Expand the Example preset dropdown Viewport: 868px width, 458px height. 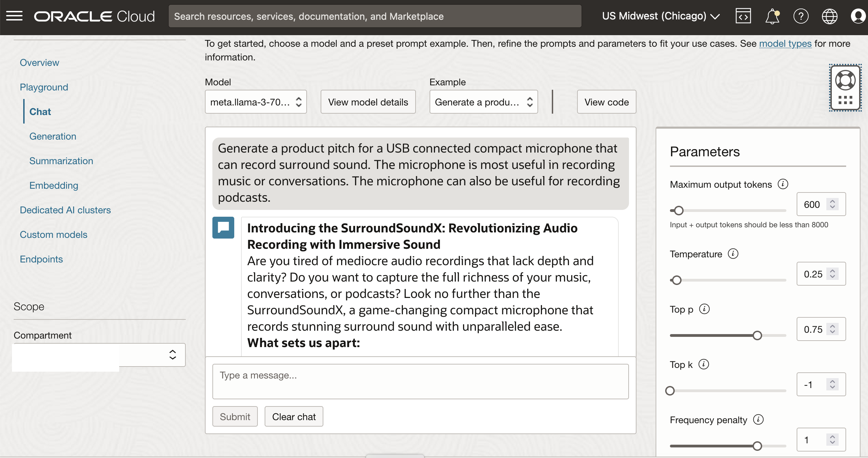483,102
